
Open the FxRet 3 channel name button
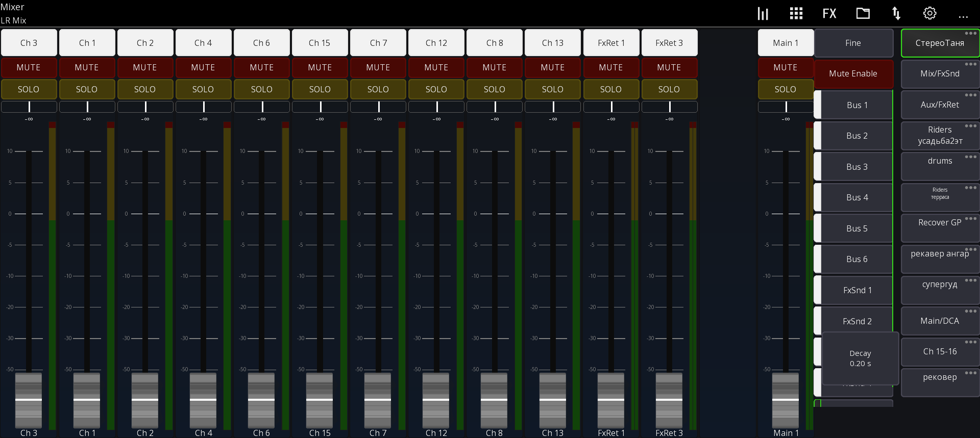click(x=669, y=43)
